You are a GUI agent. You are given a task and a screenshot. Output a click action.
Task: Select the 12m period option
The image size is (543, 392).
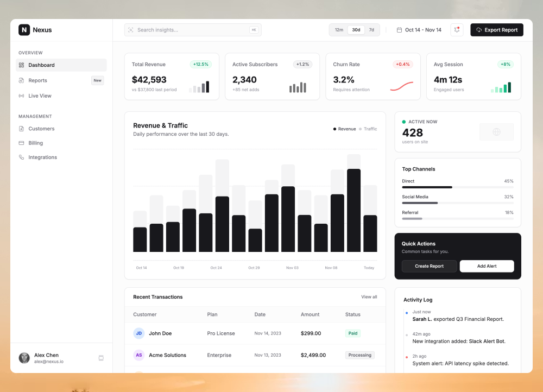pos(339,30)
